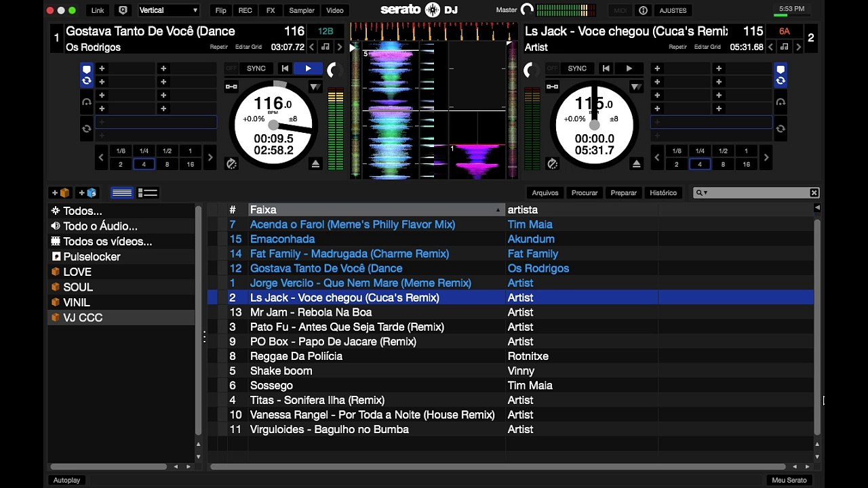Toggle deck 2 keylock link icon
The width and height of the screenshot is (868, 488).
(552, 86)
